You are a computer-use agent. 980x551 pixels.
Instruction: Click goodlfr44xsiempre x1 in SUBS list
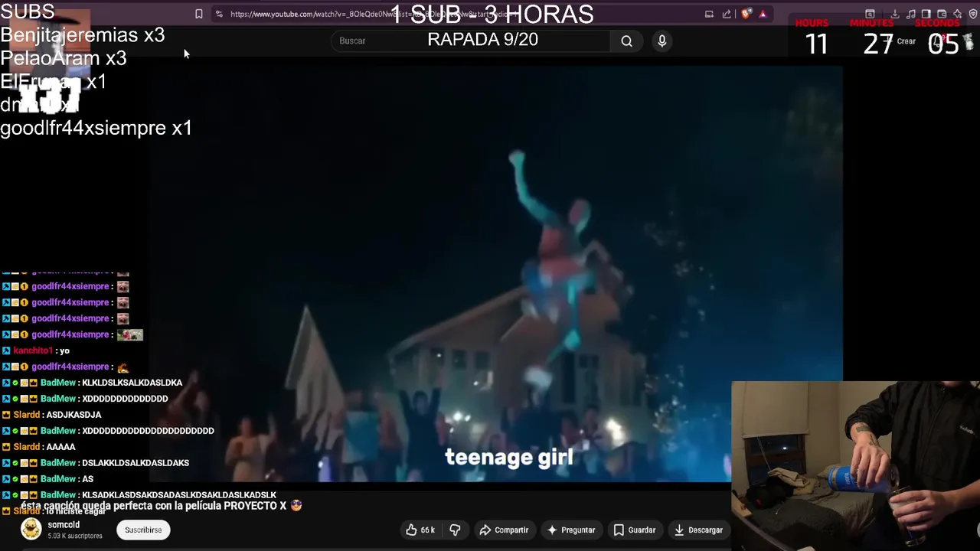(x=96, y=128)
